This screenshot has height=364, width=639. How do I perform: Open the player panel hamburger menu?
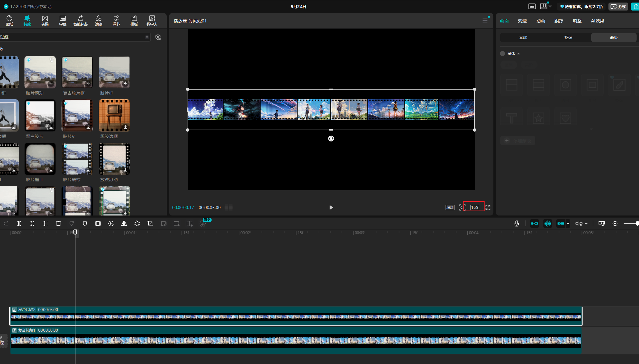coord(485,21)
